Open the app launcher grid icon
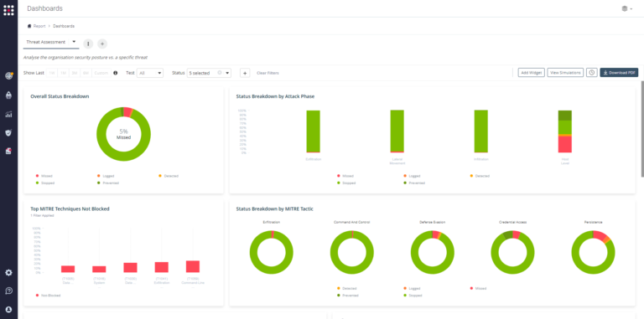644x319 pixels. point(8,10)
